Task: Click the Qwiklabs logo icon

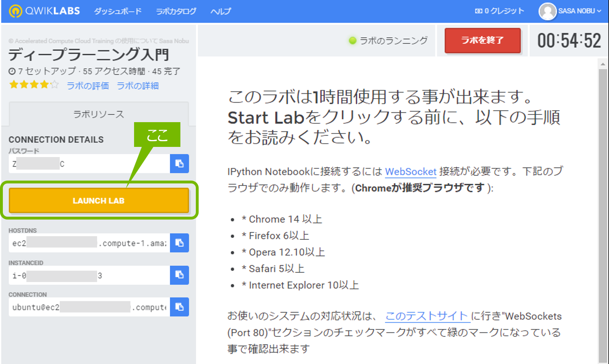Action: (15, 11)
